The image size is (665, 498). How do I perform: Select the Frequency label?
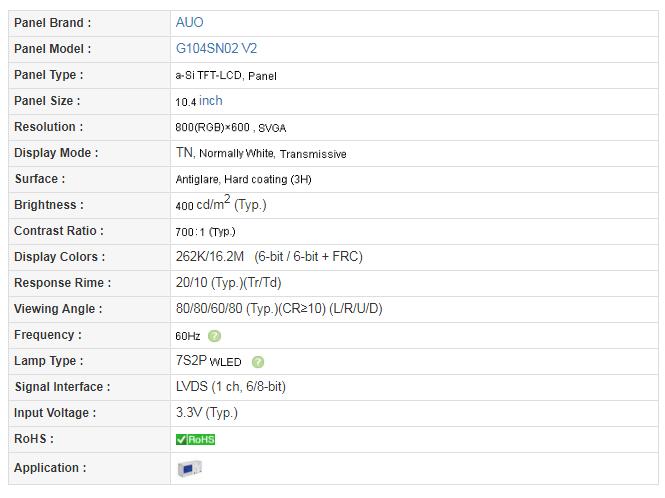(48, 335)
